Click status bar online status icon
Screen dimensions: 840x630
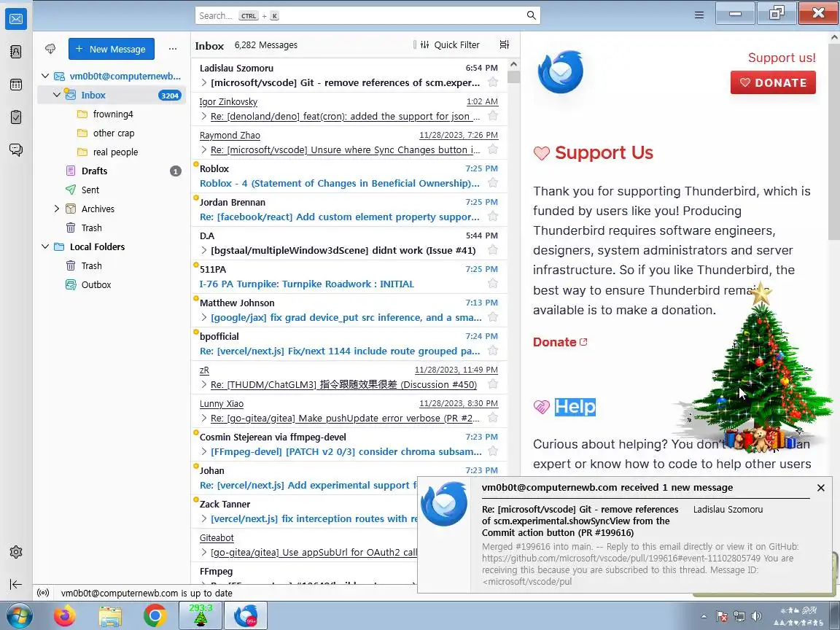(44, 593)
